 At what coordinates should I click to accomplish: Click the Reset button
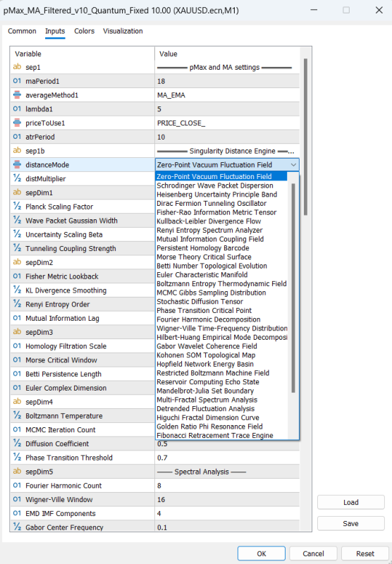point(365,553)
